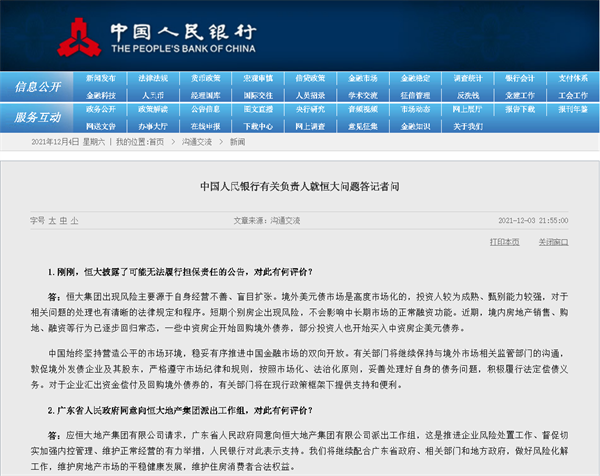Go to 银行会计 section
Image resolution: width=600 pixels, height=476 pixels.
coord(520,78)
